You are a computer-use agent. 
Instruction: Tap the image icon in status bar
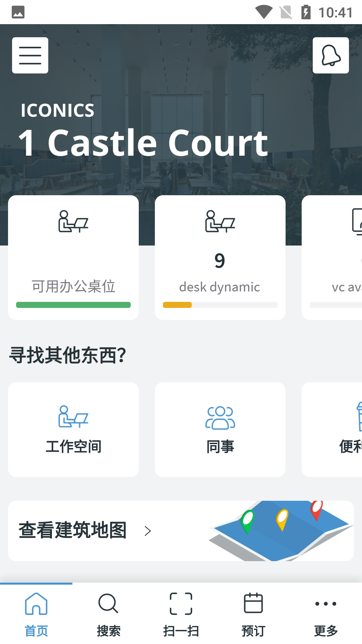(18, 12)
